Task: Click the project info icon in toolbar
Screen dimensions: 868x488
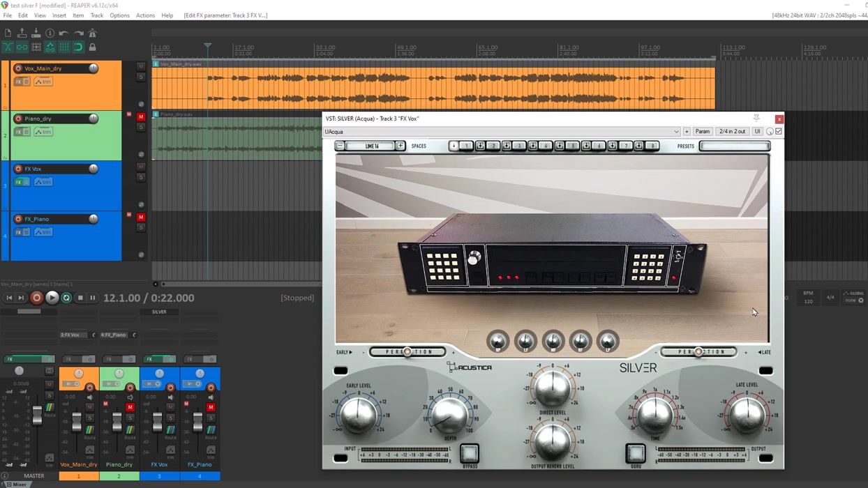Action: pos(50,33)
